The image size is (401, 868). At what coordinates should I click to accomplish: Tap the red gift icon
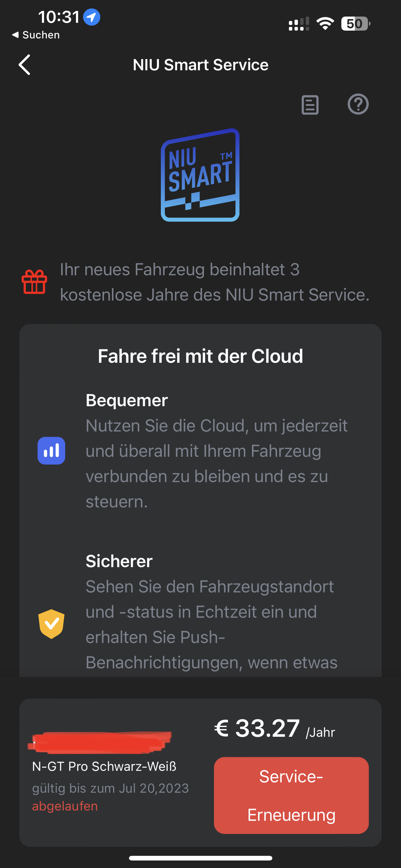pyautogui.click(x=34, y=282)
